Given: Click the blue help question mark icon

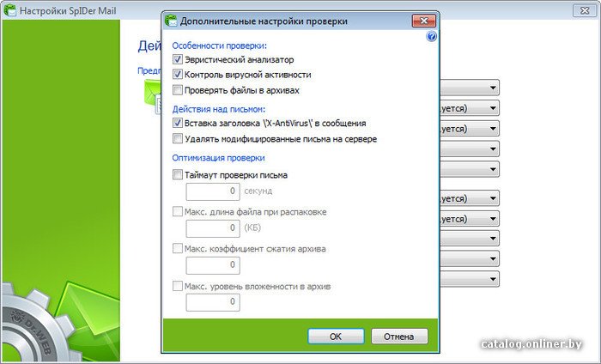Looking at the screenshot, I should point(432,37).
